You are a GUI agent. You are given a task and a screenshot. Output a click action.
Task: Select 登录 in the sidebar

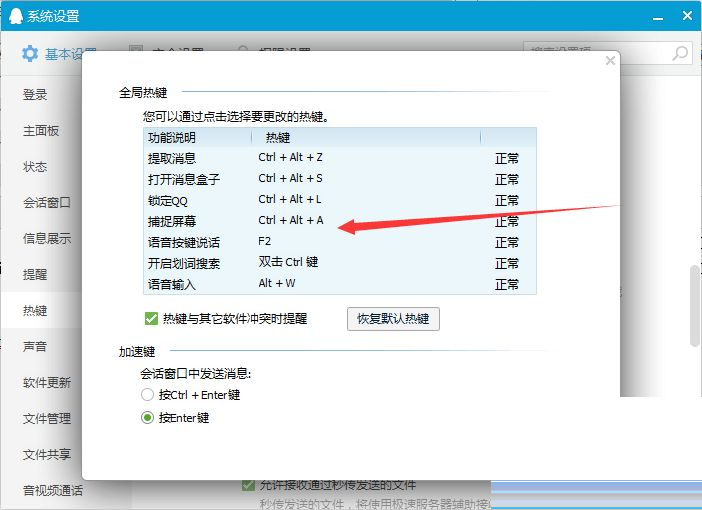(35, 94)
